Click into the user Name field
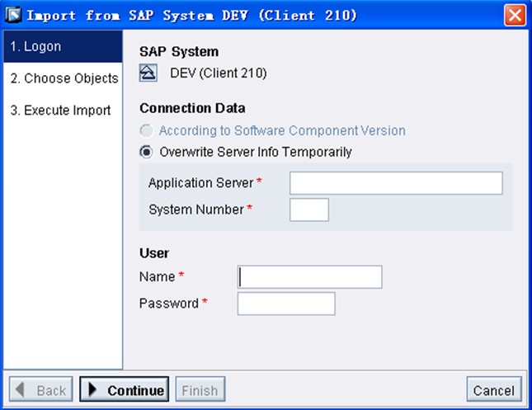532x410 pixels. pos(310,277)
